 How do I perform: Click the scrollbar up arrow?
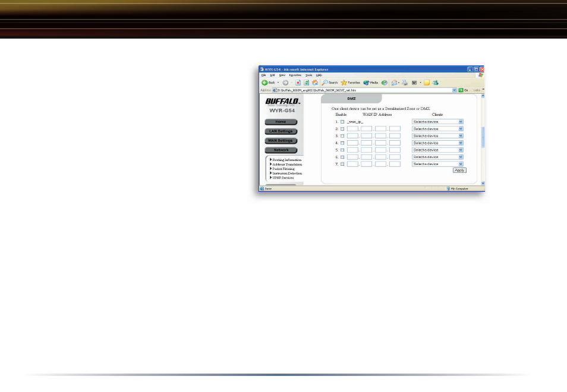point(483,96)
